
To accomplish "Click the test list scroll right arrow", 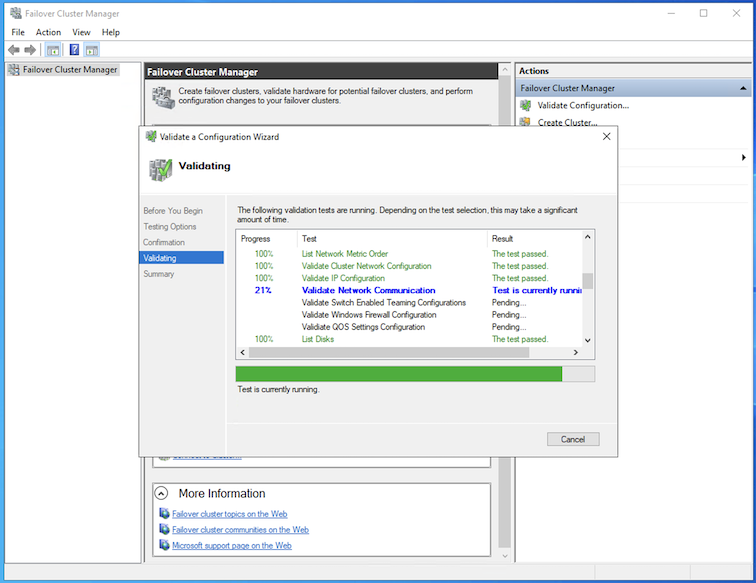I will [x=575, y=352].
